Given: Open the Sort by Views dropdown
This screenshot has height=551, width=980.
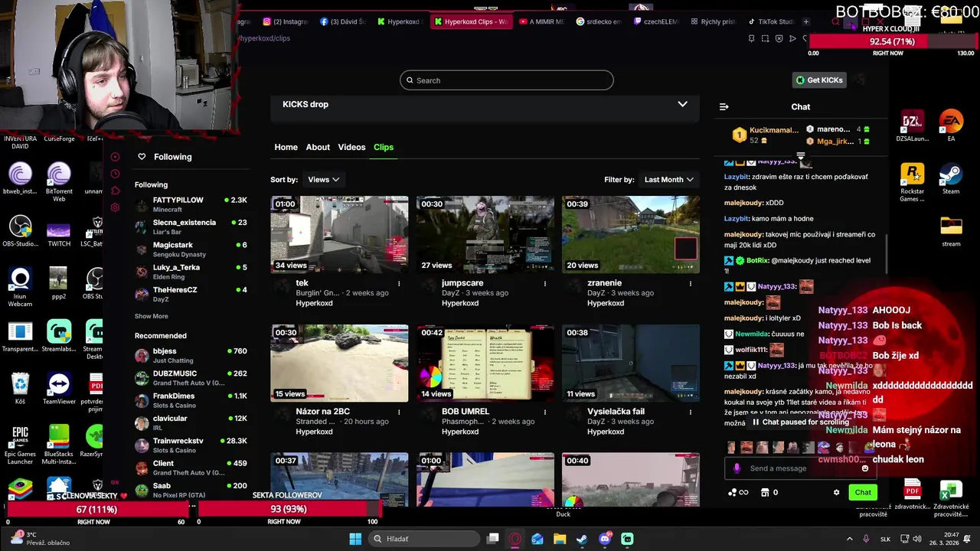Looking at the screenshot, I should [x=323, y=180].
